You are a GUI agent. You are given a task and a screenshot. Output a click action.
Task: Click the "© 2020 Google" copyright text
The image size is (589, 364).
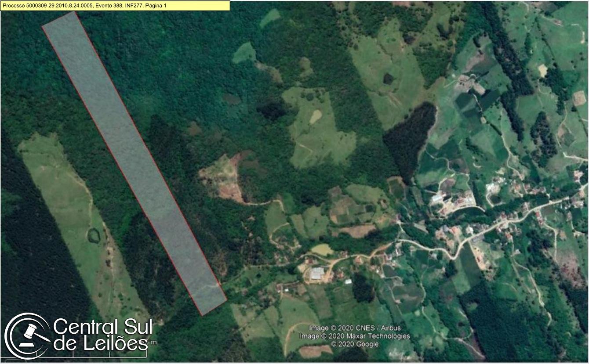point(355,344)
